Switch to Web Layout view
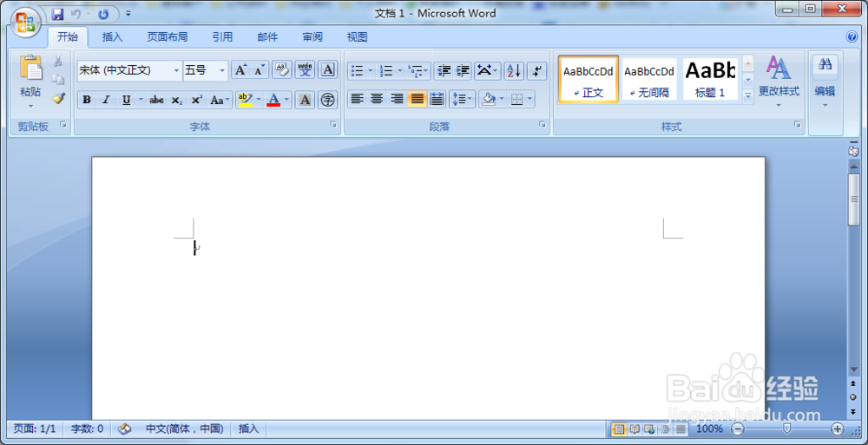868x445 pixels. [x=649, y=429]
